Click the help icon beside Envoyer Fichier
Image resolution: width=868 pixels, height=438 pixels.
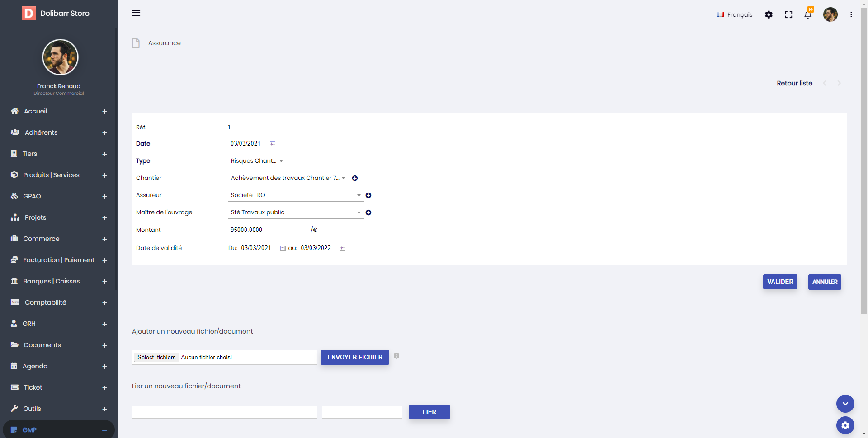tap(396, 356)
